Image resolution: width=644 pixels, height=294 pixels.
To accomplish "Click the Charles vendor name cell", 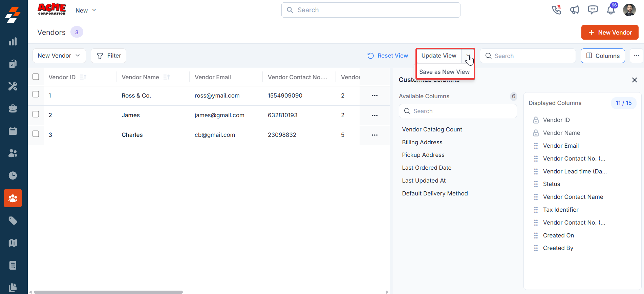I will (132, 135).
